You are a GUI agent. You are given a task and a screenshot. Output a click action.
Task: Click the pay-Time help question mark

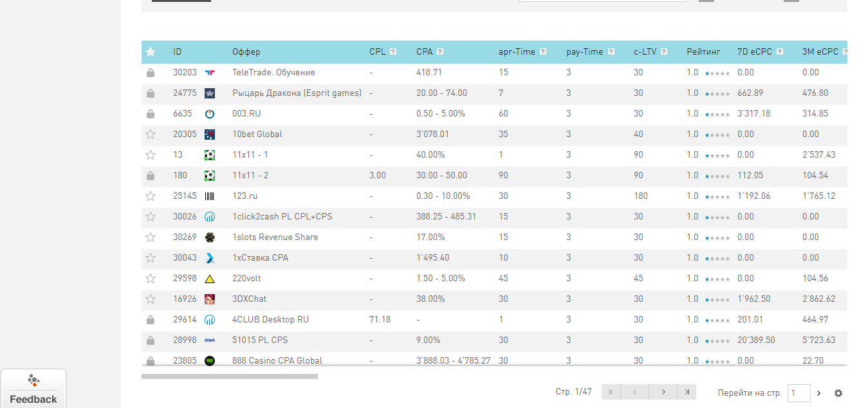pyautogui.click(x=611, y=52)
